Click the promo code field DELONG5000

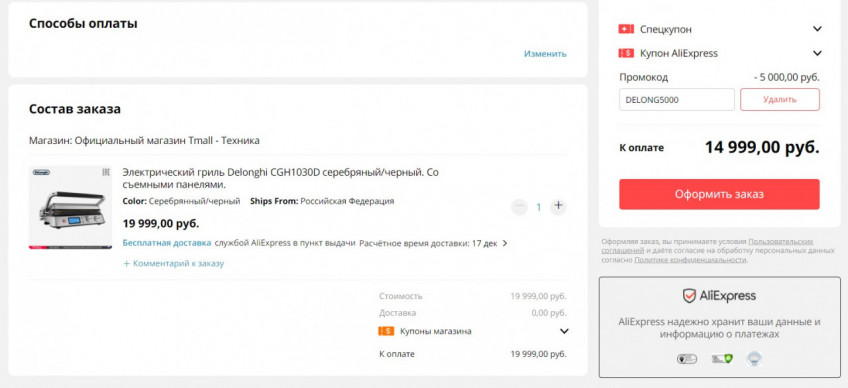coord(677,100)
